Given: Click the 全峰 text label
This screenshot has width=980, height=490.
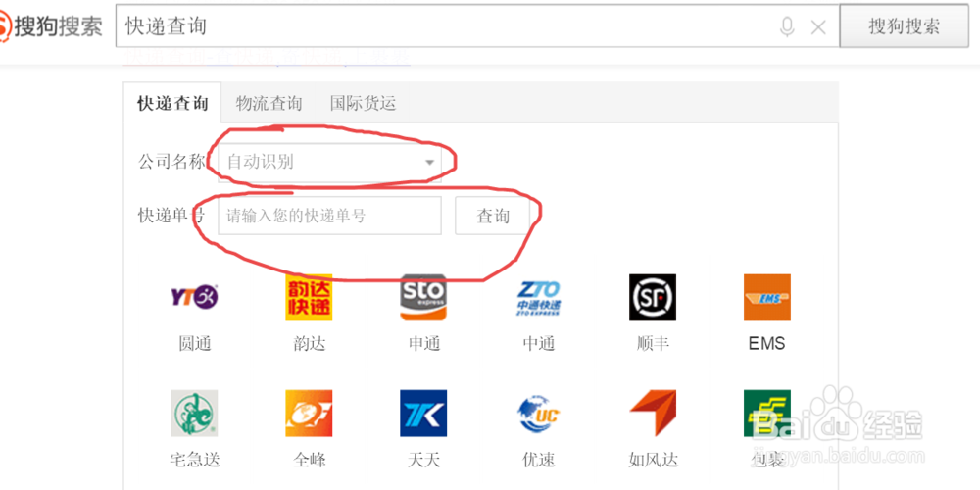Looking at the screenshot, I should point(310,460).
